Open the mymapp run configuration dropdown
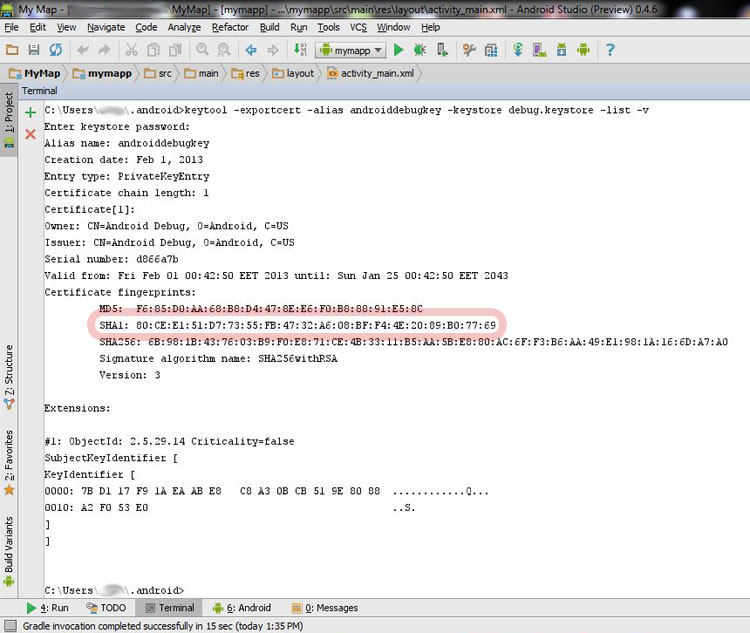 click(x=351, y=50)
